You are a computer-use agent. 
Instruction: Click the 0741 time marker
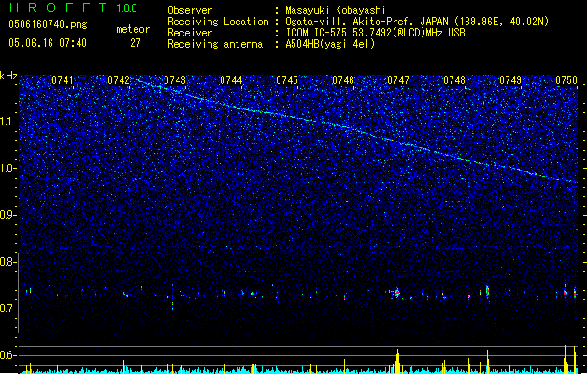click(63, 80)
